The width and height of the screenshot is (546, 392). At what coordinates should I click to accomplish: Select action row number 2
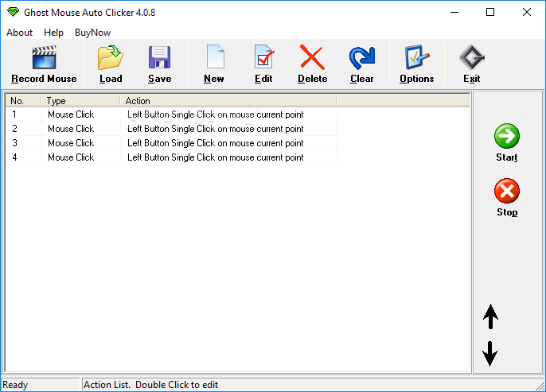[14, 129]
